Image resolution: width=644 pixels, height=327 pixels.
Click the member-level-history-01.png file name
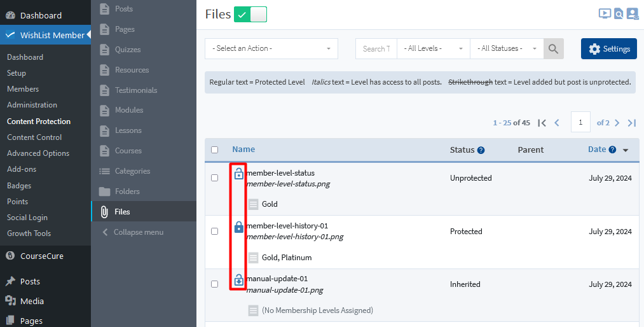(x=295, y=237)
